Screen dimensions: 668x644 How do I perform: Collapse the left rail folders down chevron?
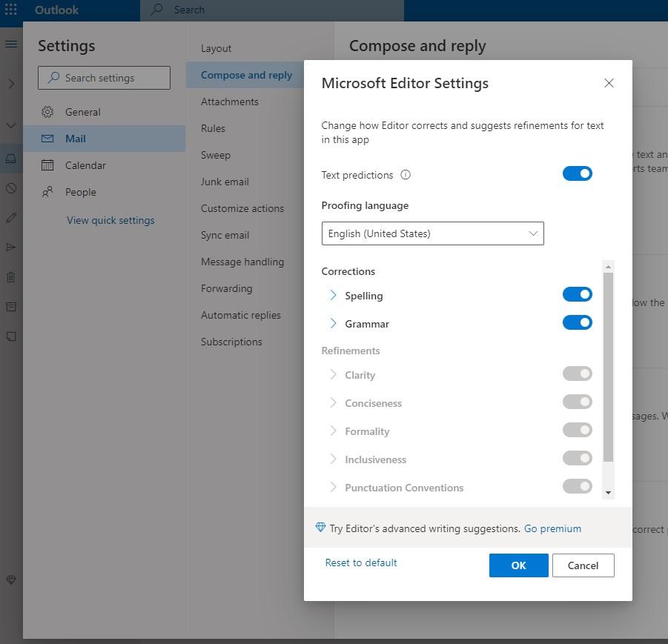pos(11,126)
